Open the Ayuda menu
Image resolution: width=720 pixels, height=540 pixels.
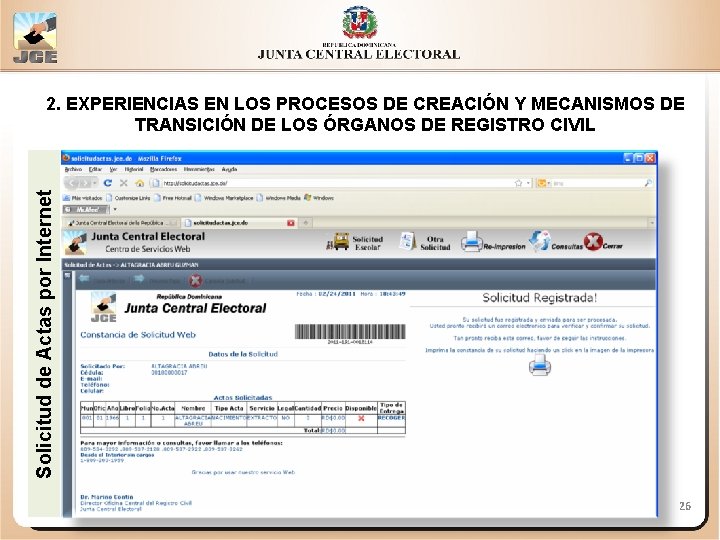click(x=229, y=169)
